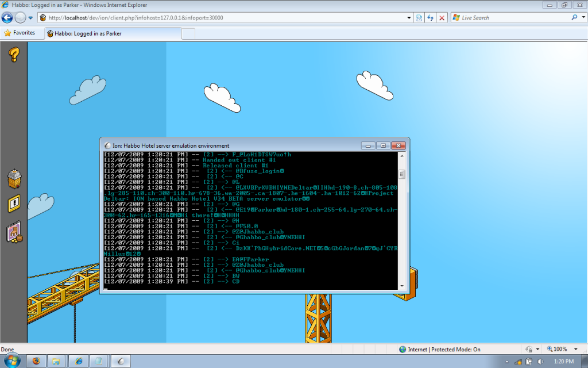
Task: Click 'Released client #1' log line
Action: pos(235,166)
